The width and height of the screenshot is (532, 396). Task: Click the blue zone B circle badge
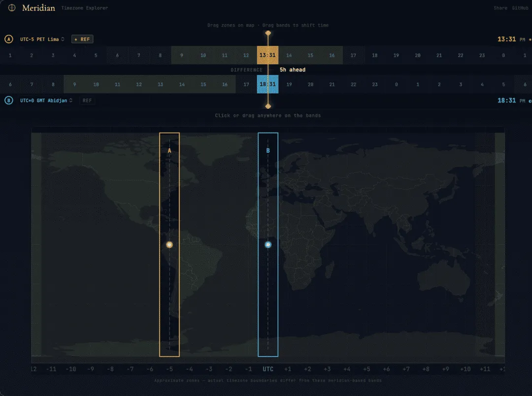tap(8, 100)
